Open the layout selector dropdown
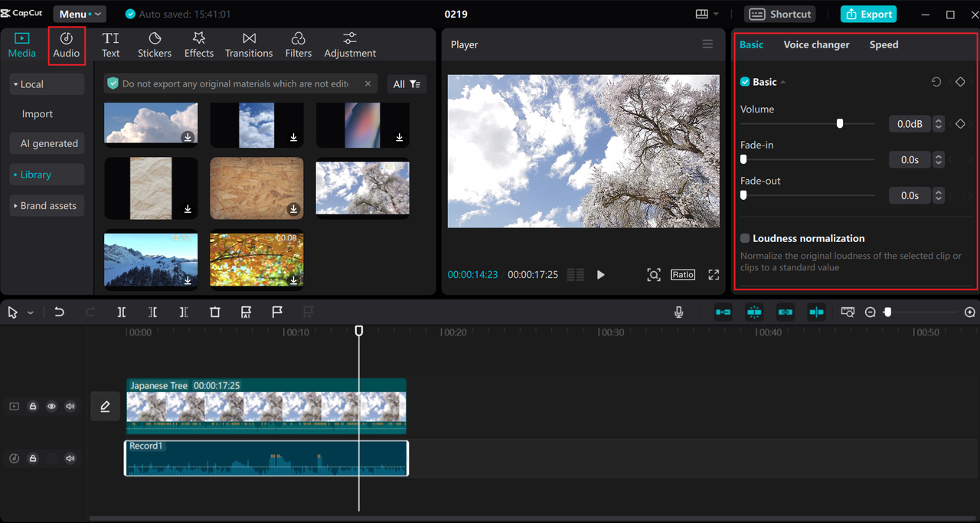This screenshot has height=523, width=980. tap(707, 14)
